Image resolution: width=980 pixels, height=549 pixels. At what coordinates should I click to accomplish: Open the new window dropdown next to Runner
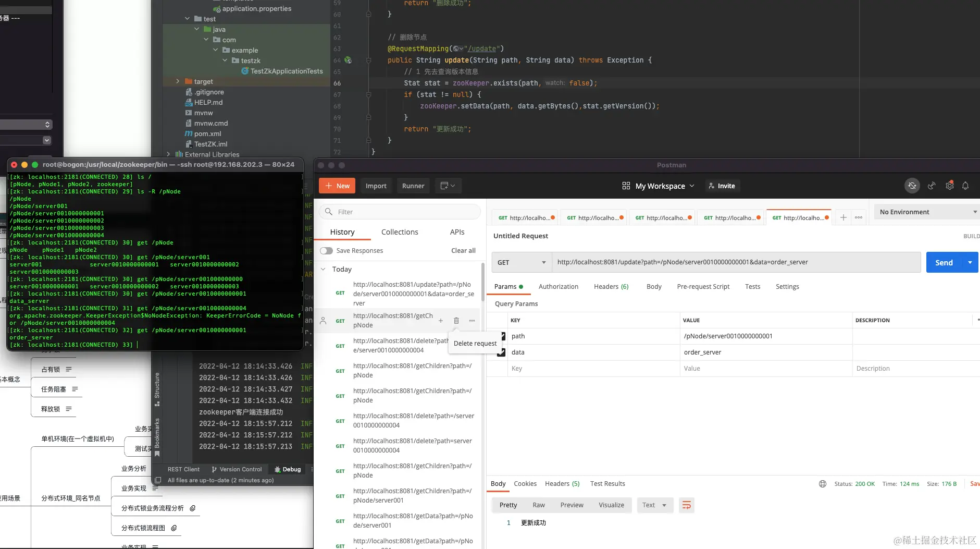click(448, 186)
